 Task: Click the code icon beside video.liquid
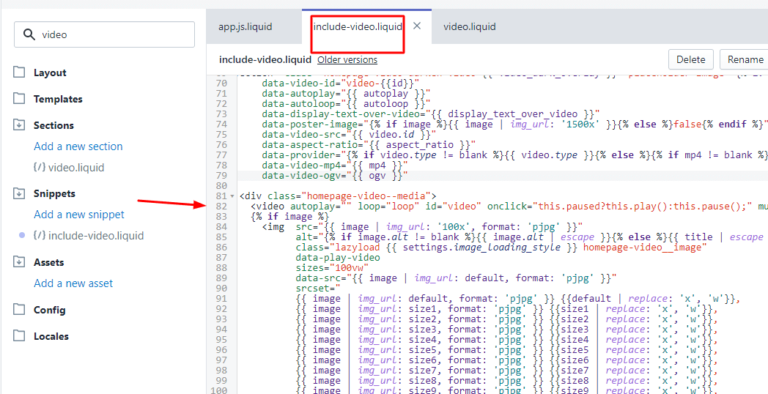click(x=40, y=168)
